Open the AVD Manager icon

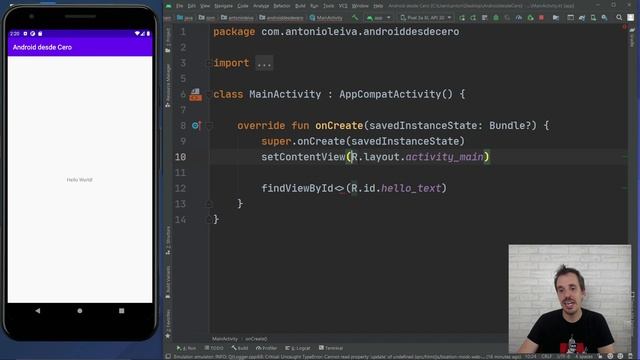pyautogui.click(x=593, y=18)
